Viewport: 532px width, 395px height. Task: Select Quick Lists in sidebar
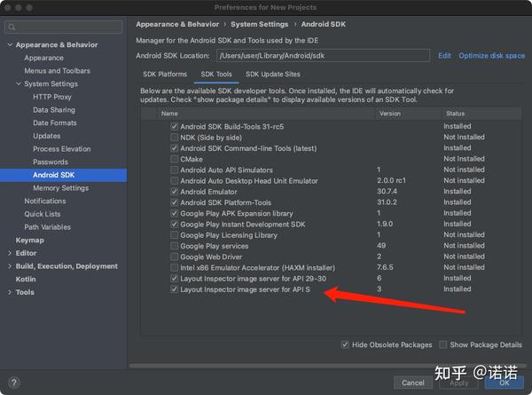43,214
